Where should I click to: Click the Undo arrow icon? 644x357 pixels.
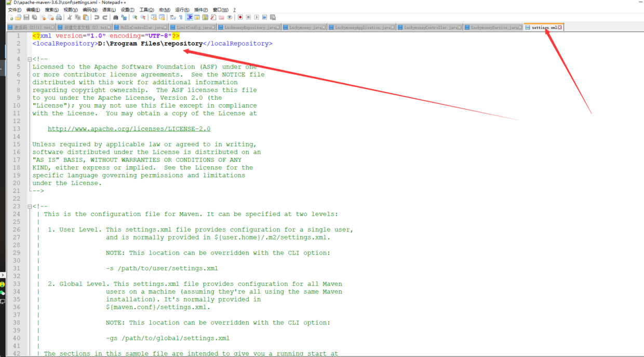point(97,17)
